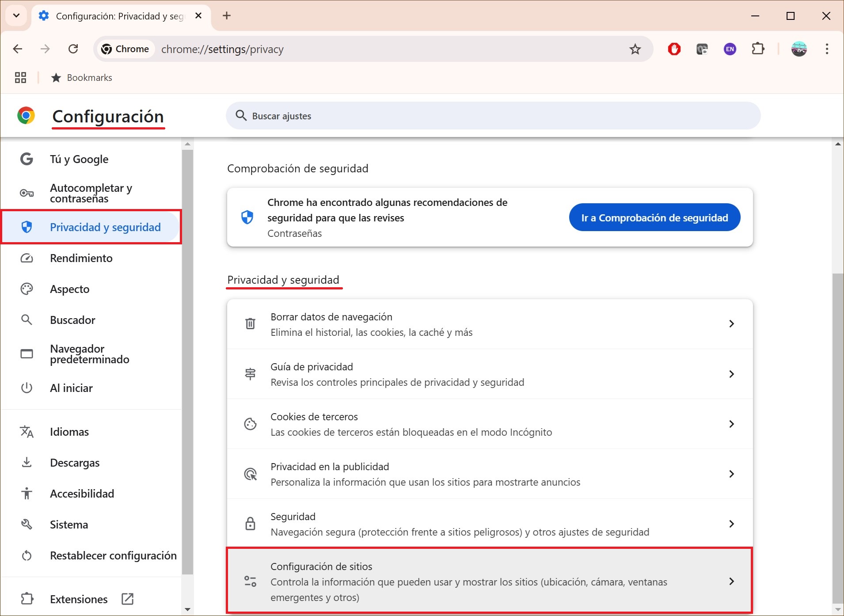Select Privacidad y seguridad in sidebar

pyautogui.click(x=91, y=227)
